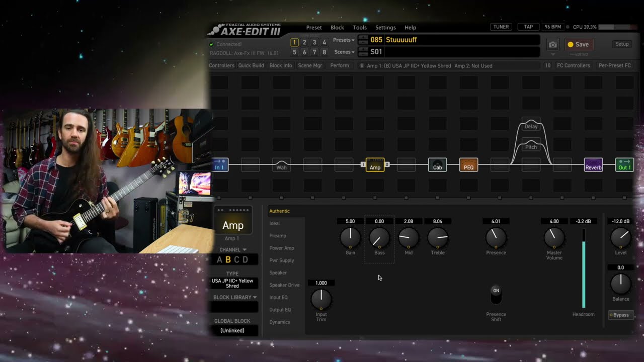
Task: Open the Help menu
Action: [x=411, y=28]
